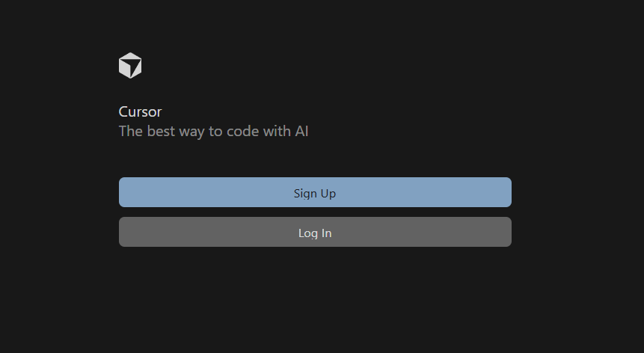The image size is (644, 353).
Task: Create a new account via Sign Up
Action: pos(315,192)
